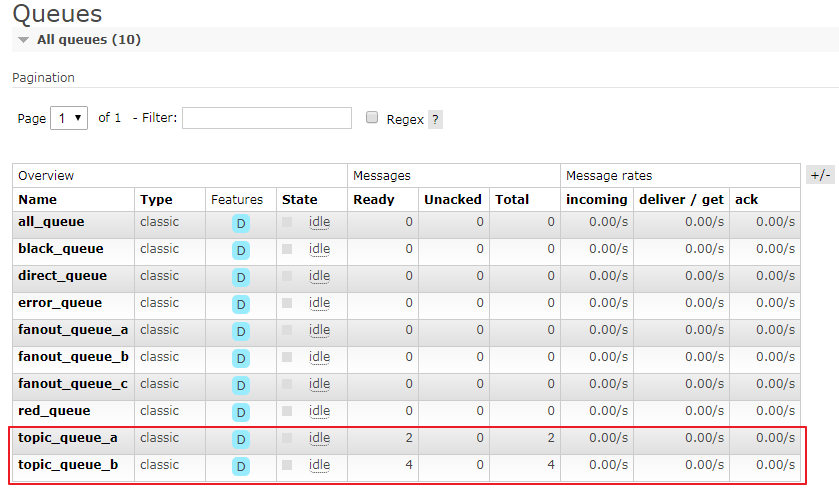Sort by ack rate column

pos(746,200)
